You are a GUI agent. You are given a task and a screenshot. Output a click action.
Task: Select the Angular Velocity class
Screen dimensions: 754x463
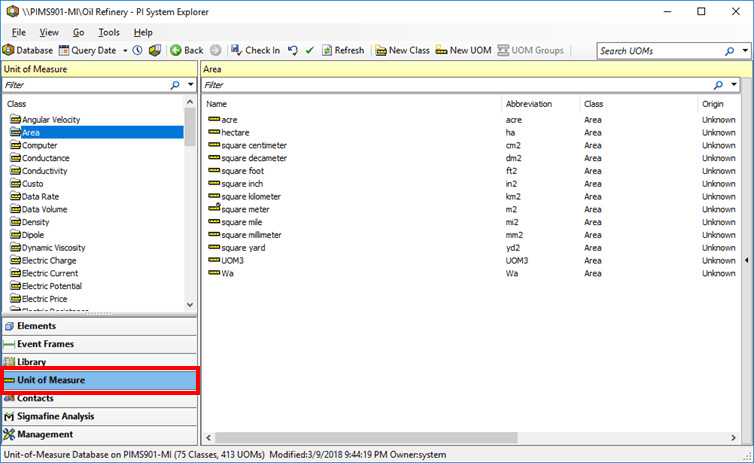click(51, 120)
